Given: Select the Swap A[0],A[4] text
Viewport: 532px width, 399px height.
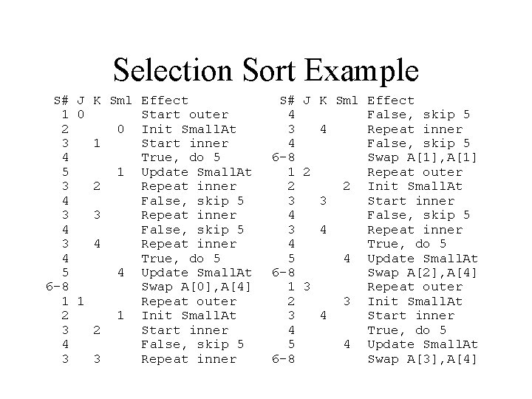Looking at the screenshot, I should pyautogui.click(x=196, y=287).
